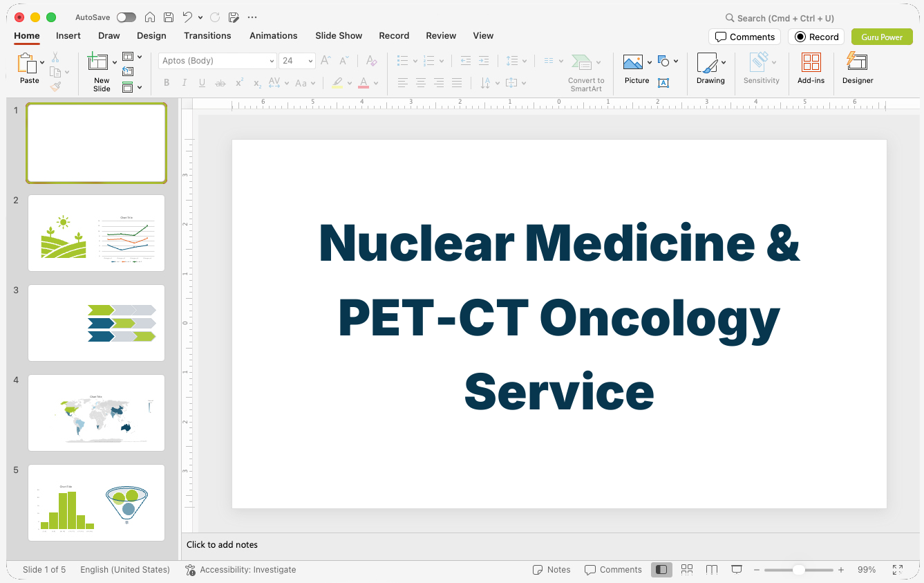This screenshot has height=583, width=924.
Task: Open the Transitions tab
Action: pos(207,36)
